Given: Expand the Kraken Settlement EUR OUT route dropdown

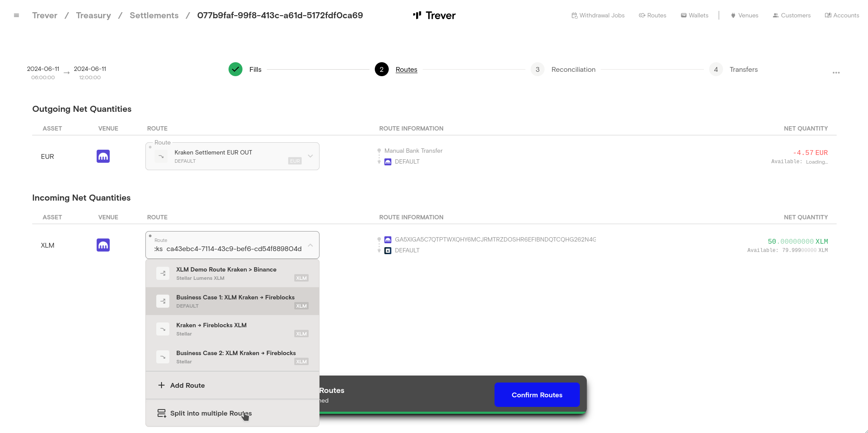Looking at the screenshot, I should point(310,156).
